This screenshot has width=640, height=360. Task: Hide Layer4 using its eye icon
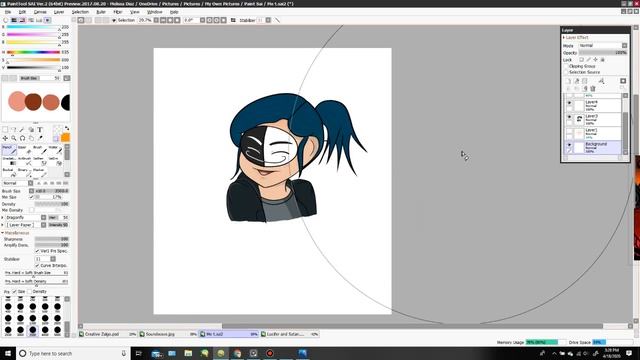click(569, 103)
